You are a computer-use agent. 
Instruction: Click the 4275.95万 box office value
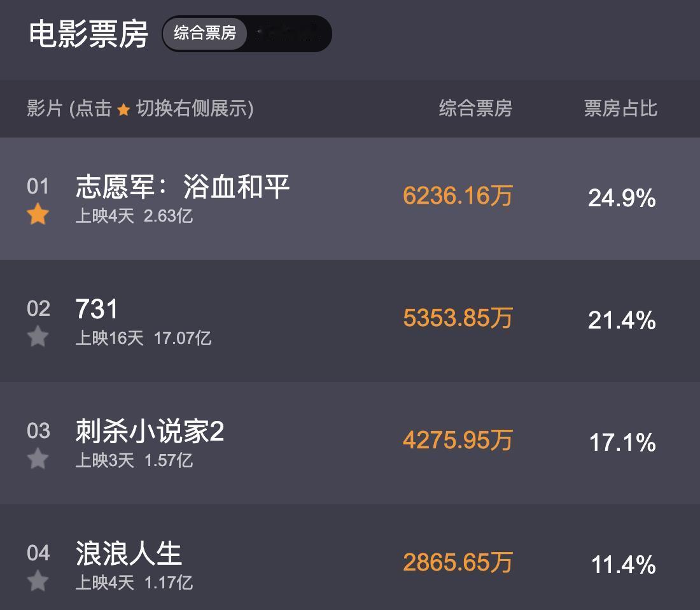point(458,441)
